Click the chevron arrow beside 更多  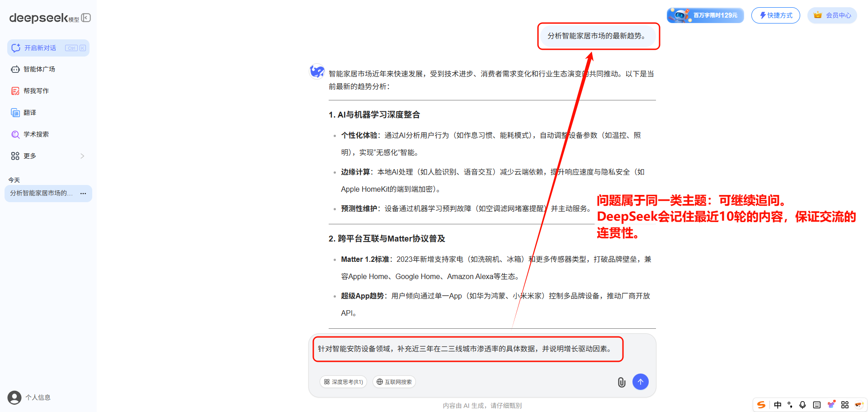click(82, 156)
